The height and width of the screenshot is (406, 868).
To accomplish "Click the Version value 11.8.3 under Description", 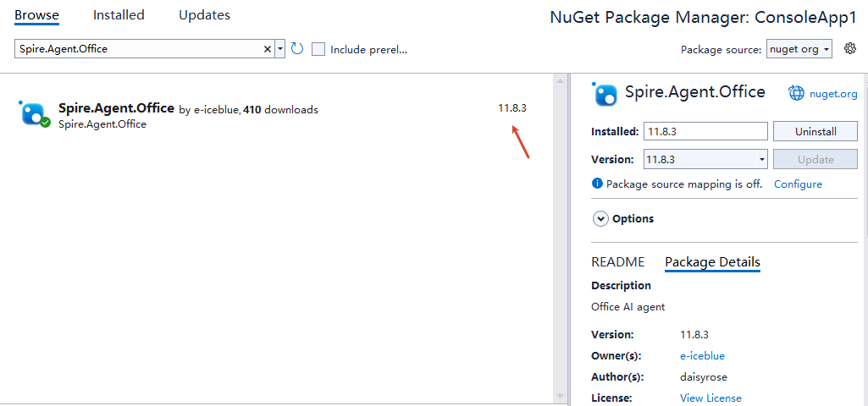I will 694,335.
